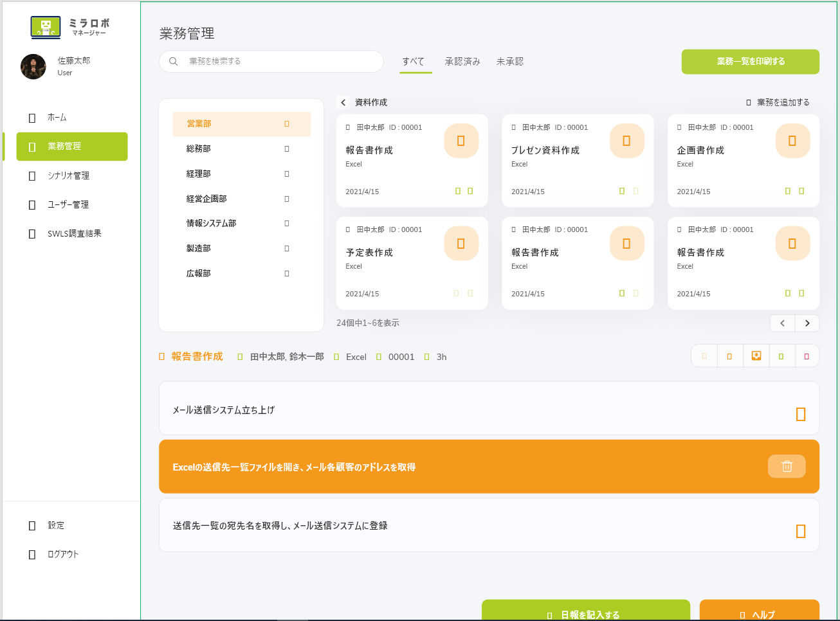Collapse the 資料作成 view with the back chevron
The height and width of the screenshot is (621, 840).
click(x=343, y=102)
